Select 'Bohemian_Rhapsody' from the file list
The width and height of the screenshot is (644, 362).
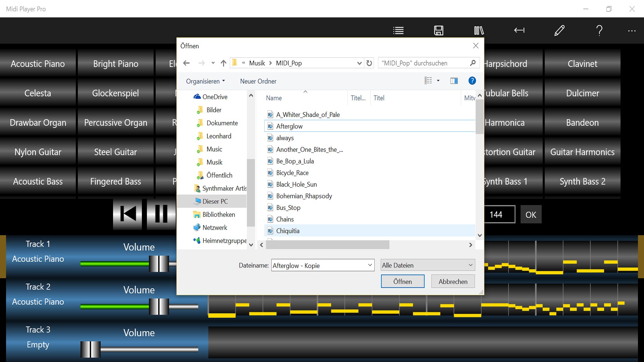click(304, 195)
